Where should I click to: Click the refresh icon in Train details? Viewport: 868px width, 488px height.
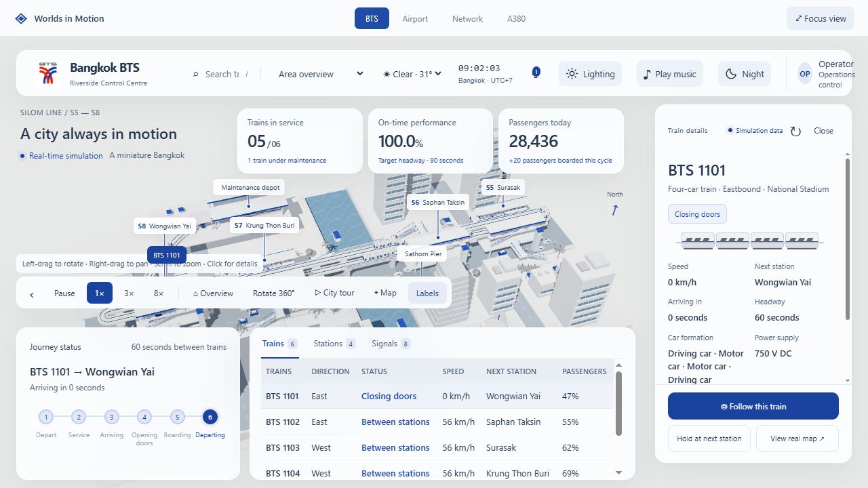click(796, 131)
